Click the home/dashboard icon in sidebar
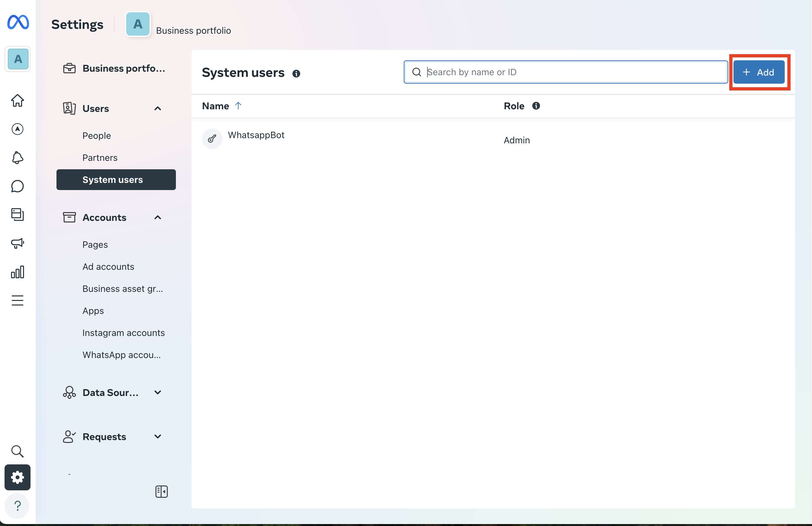The image size is (812, 526). tap(17, 100)
